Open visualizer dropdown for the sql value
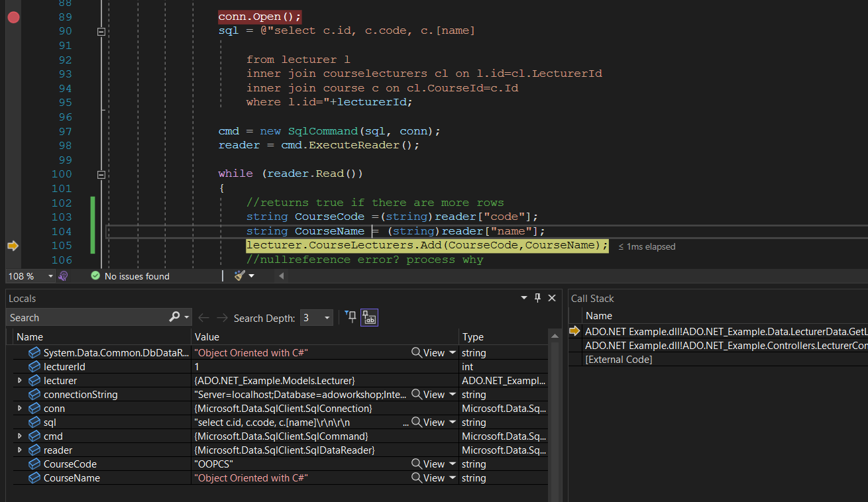This screenshot has width=868, height=502. click(453, 423)
